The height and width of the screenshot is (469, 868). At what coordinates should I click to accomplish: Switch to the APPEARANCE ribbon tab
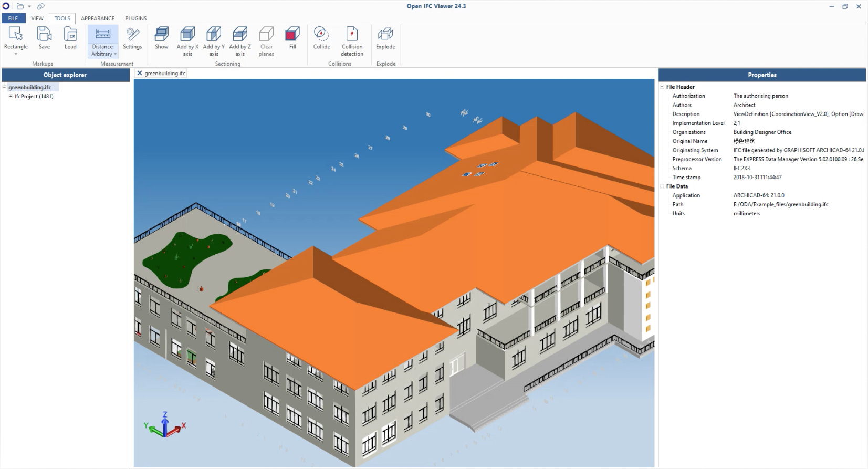click(x=98, y=18)
